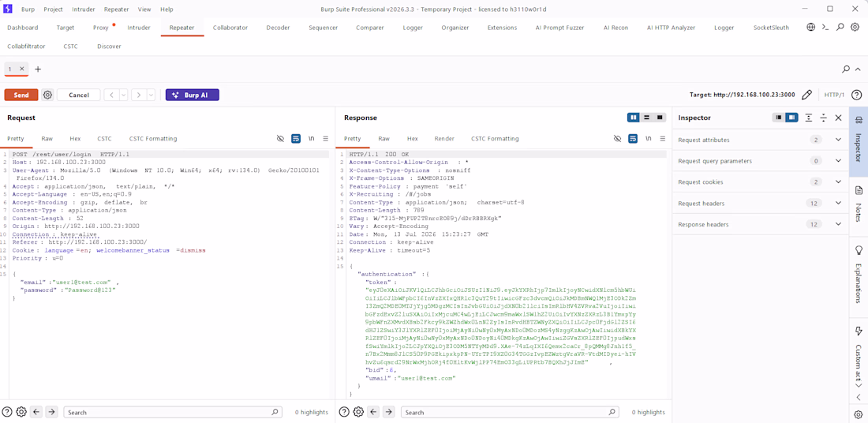Open Request search help icon
868x423 pixels.
point(6,412)
